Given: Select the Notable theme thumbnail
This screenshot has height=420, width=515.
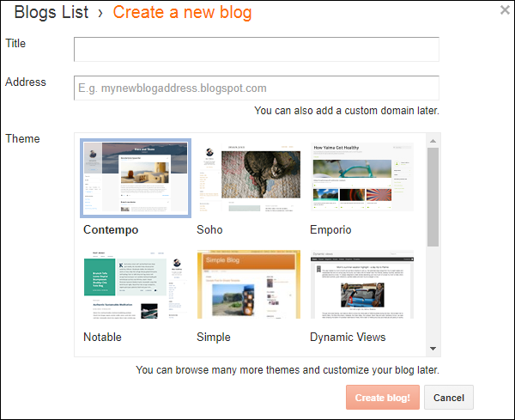Looking at the screenshot, I should point(135,285).
